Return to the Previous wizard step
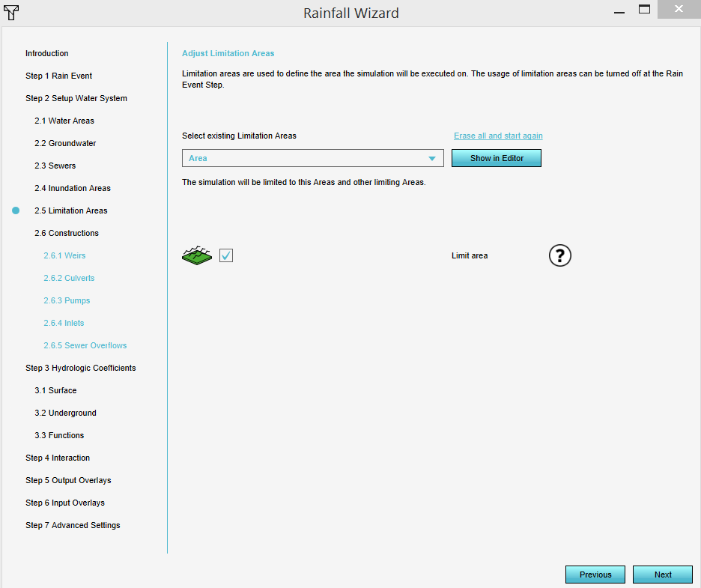The height and width of the screenshot is (588, 701). (595, 575)
